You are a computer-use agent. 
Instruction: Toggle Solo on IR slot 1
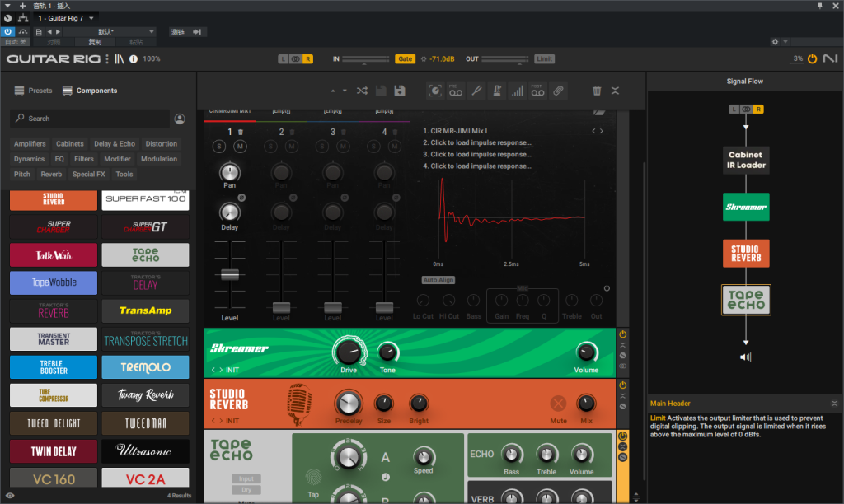point(218,147)
